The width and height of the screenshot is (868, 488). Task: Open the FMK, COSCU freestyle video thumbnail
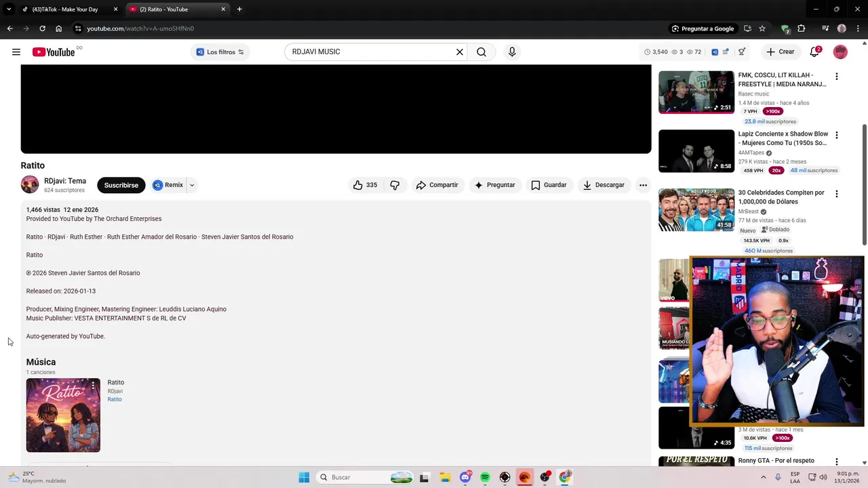click(696, 92)
